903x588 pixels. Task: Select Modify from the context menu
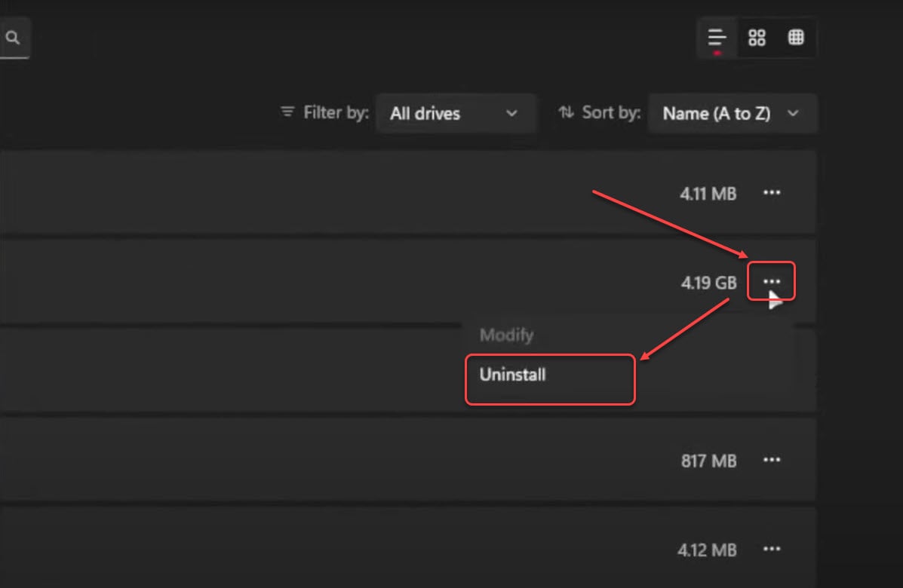coord(506,335)
